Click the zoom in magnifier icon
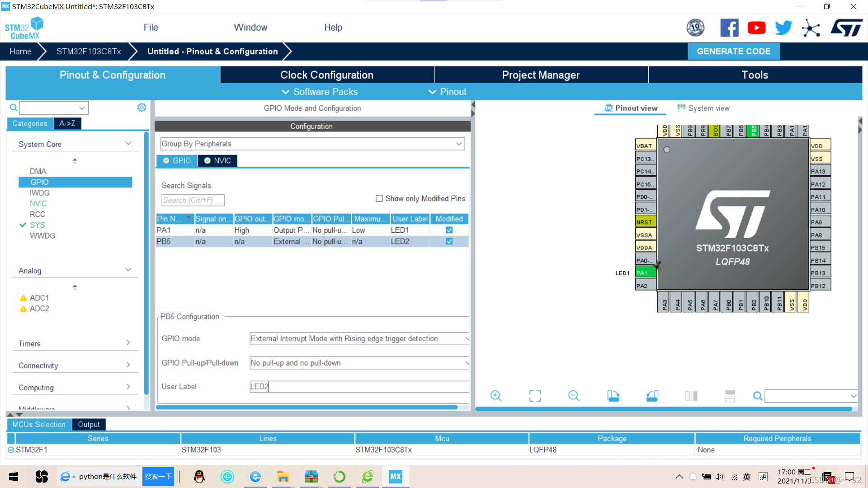 [496, 396]
